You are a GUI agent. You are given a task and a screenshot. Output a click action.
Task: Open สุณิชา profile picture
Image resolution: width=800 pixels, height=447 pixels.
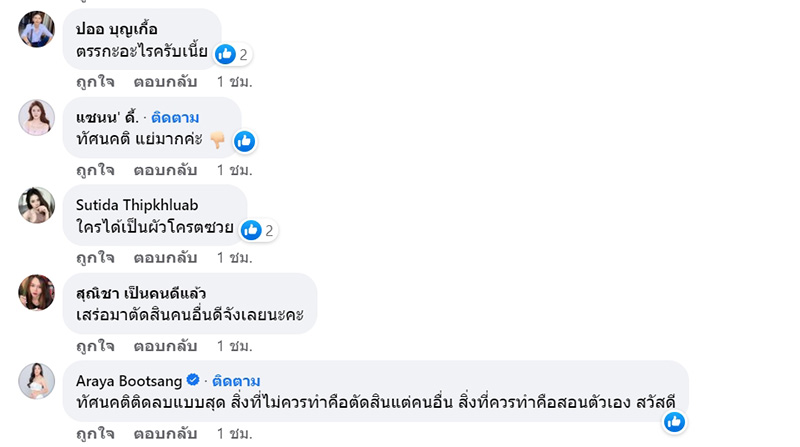[x=36, y=293]
